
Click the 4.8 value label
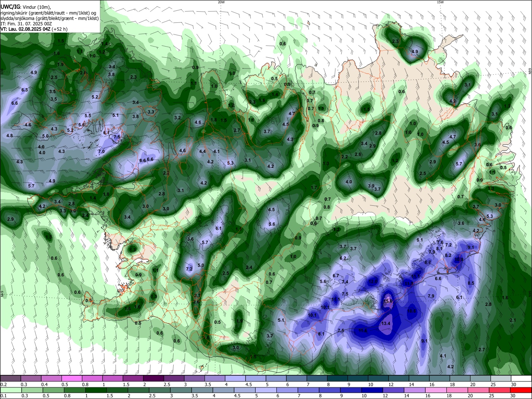point(10,135)
